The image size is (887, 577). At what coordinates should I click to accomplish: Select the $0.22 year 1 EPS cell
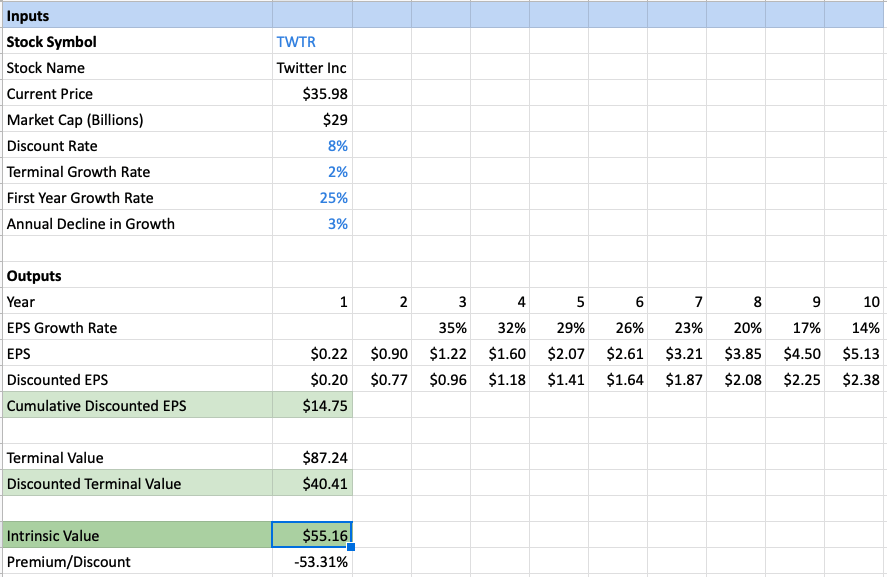(312, 354)
